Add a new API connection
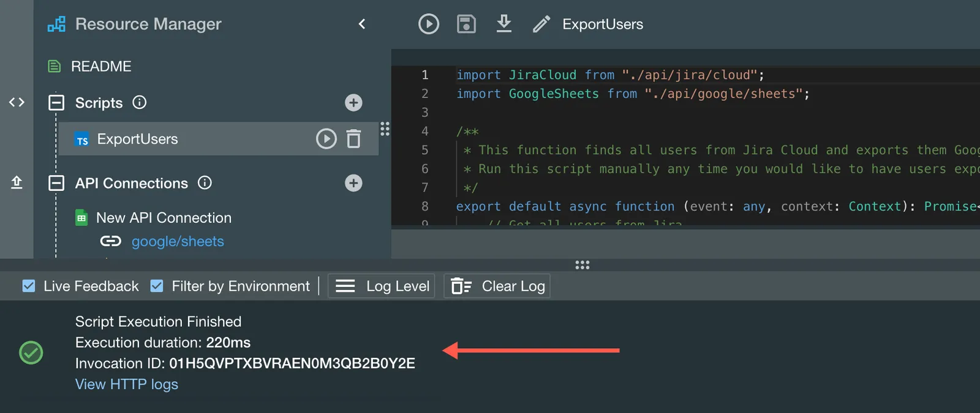This screenshot has width=980, height=413. (353, 183)
